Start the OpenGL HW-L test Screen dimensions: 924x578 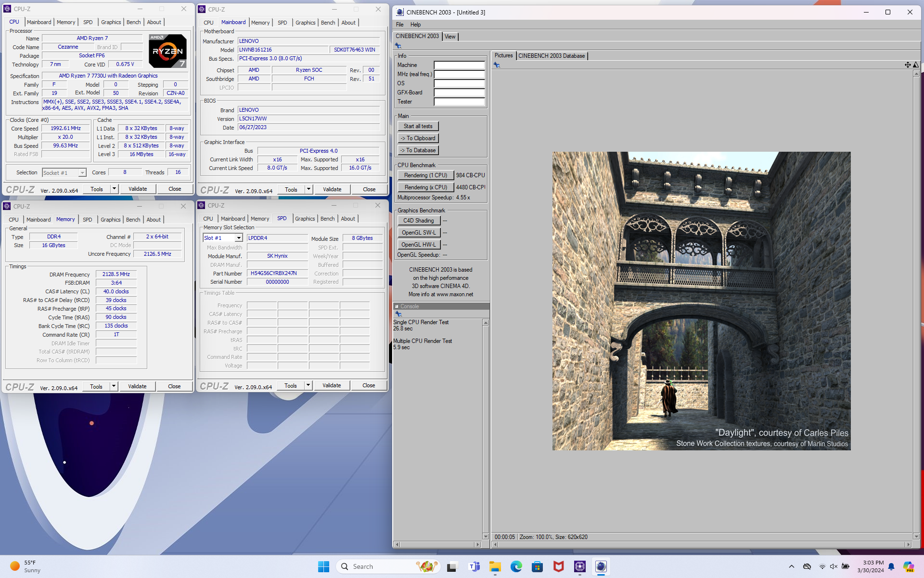tap(419, 245)
